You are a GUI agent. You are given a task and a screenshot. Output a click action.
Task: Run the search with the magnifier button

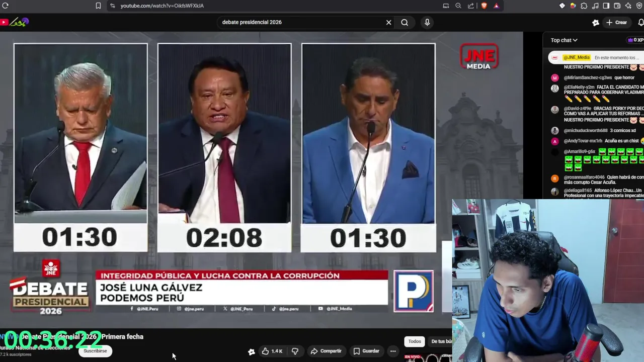point(405,22)
